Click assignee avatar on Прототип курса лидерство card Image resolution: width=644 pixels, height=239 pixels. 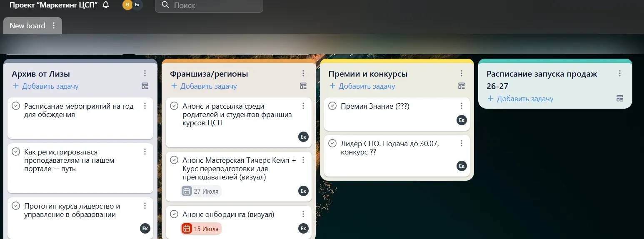[x=145, y=228]
